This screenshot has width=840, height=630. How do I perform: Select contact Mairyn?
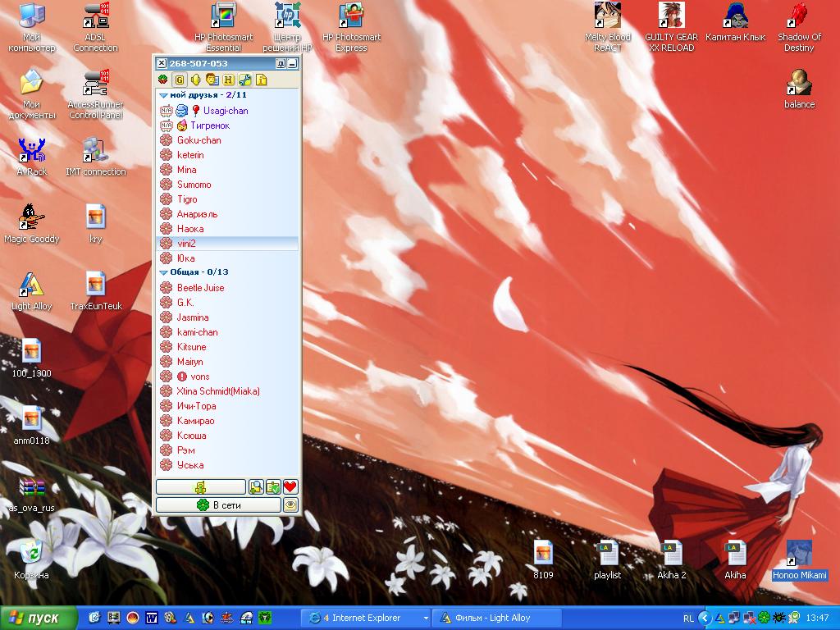pos(228,362)
